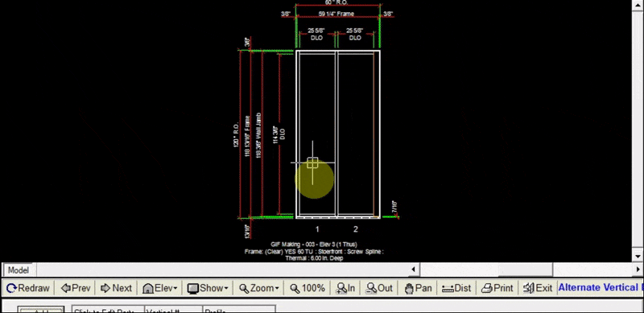Exit the drawing viewer
The height and width of the screenshot is (313, 644).
[x=538, y=288]
